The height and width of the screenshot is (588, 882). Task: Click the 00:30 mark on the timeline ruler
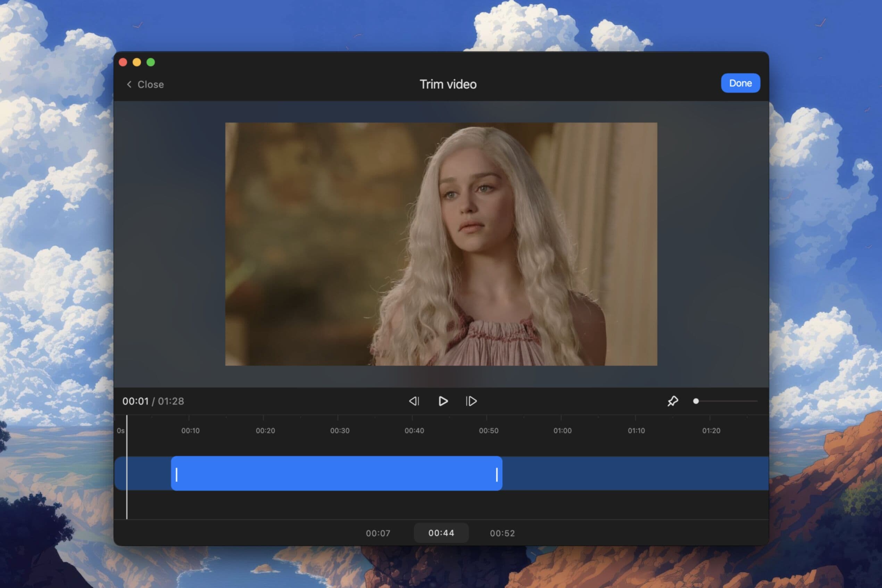pos(340,431)
